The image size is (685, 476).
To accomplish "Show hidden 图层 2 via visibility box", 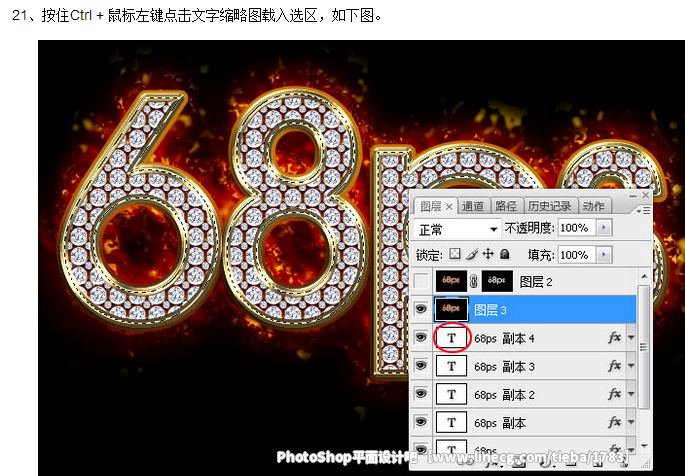I will [421, 283].
